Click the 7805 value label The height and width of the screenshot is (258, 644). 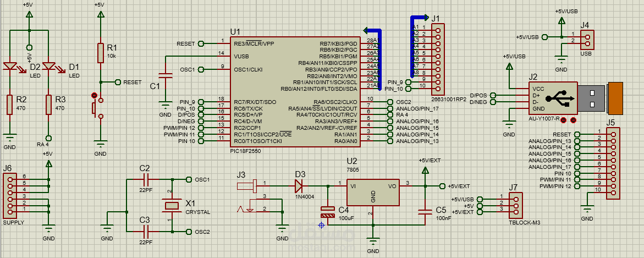tap(353, 170)
